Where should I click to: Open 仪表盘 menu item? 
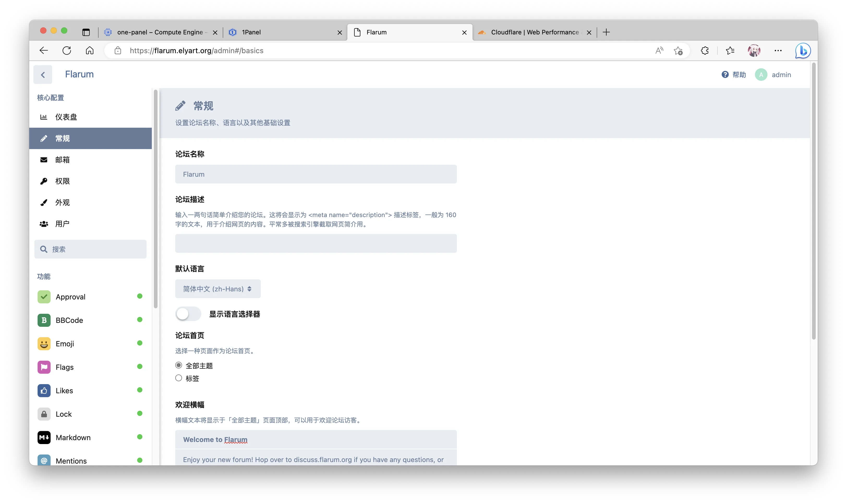pyautogui.click(x=90, y=117)
